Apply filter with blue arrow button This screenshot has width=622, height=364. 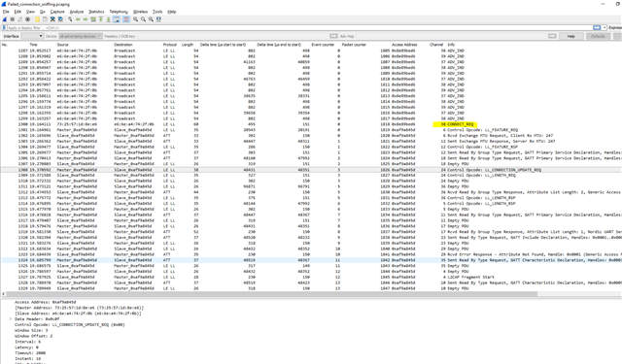[x=597, y=28]
